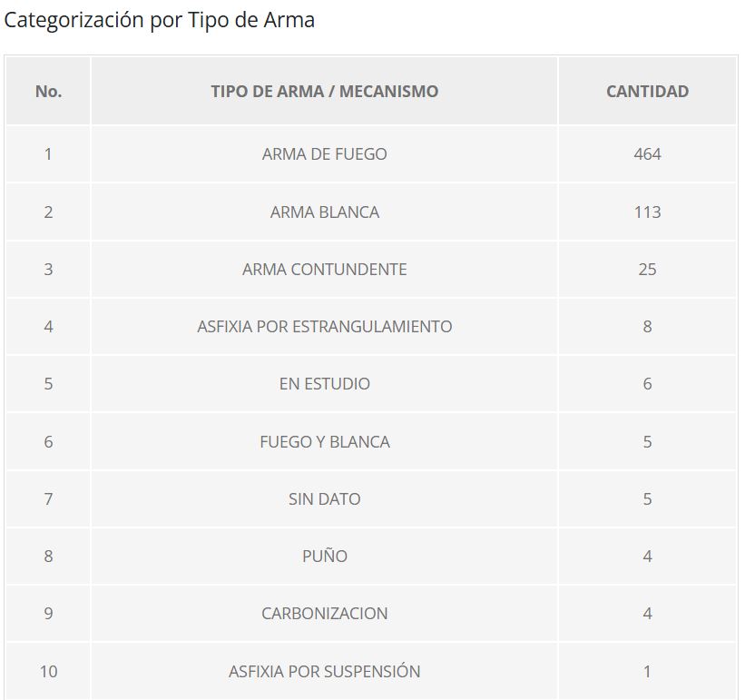The image size is (745, 700).
Task: Click the quantity 25 for ARMA CONTUNDENTE
Action: pyautogui.click(x=647, y=270)
